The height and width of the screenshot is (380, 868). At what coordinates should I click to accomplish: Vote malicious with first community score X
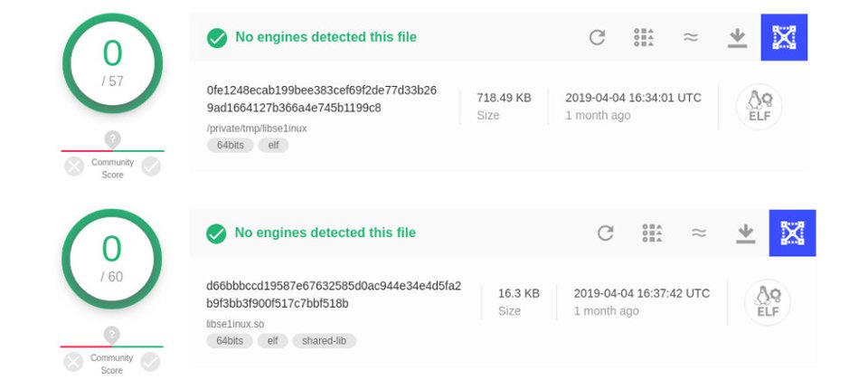[74, 166]
